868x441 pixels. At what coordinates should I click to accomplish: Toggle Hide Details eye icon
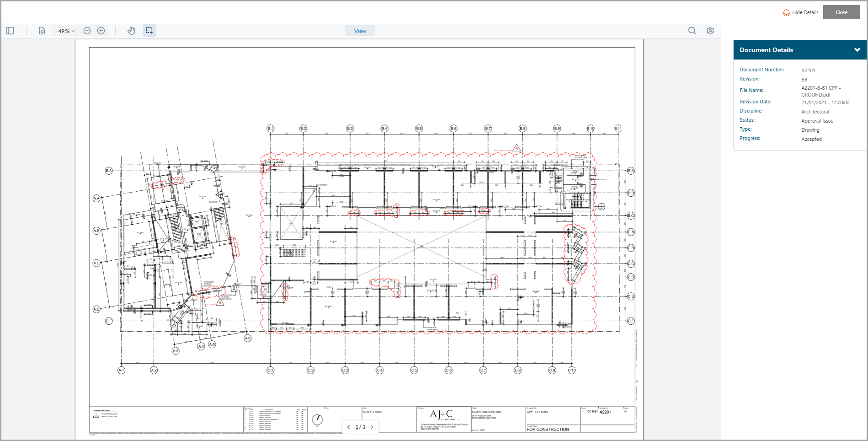pos(786,13)
